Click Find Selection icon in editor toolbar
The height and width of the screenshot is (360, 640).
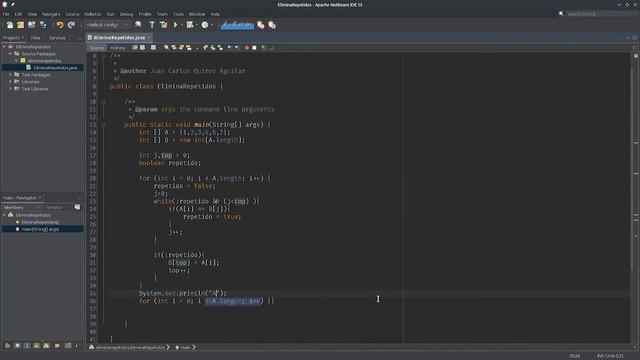(166, 48)
